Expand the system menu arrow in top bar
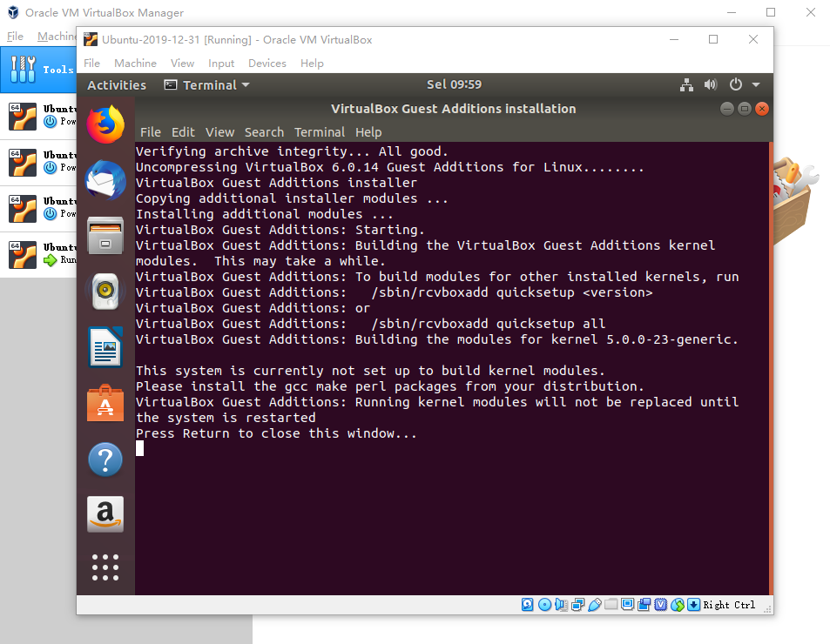Viewport: 830px width, 644px height. [x=757, y=84]
